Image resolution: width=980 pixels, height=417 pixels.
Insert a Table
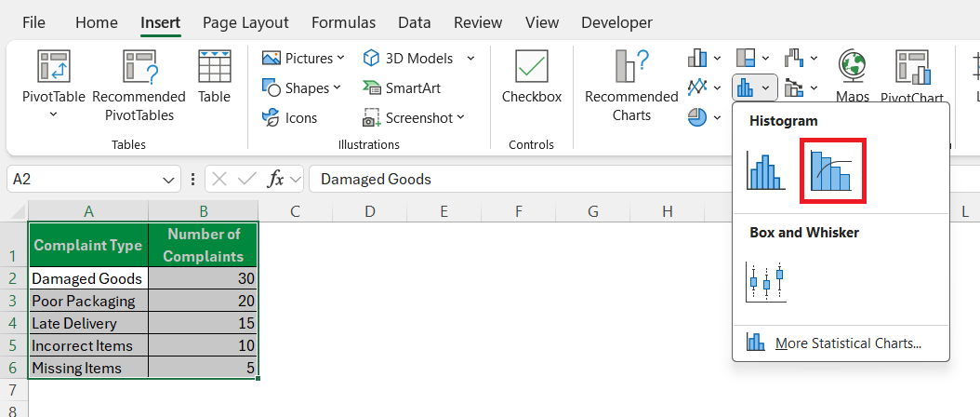coord(215,76)
